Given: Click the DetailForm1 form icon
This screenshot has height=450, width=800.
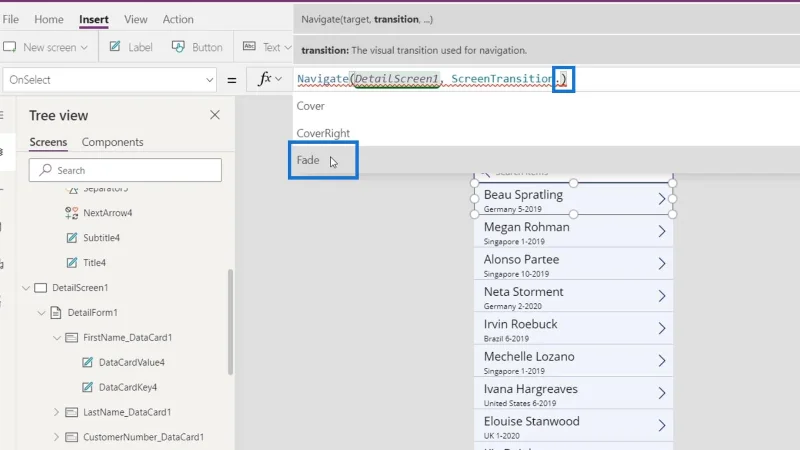Looking at the screenshot, I should click(x=56, y=312).
